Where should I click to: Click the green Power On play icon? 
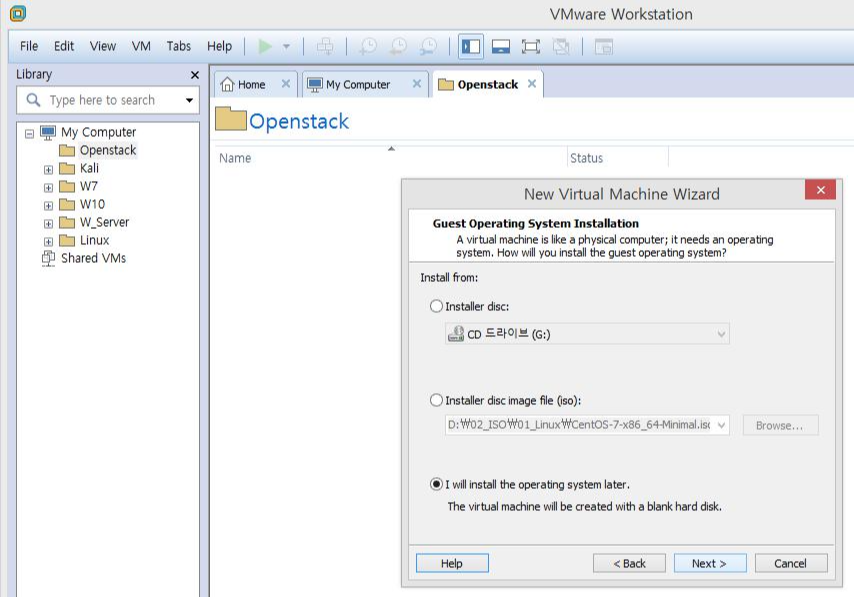point(265,47)
